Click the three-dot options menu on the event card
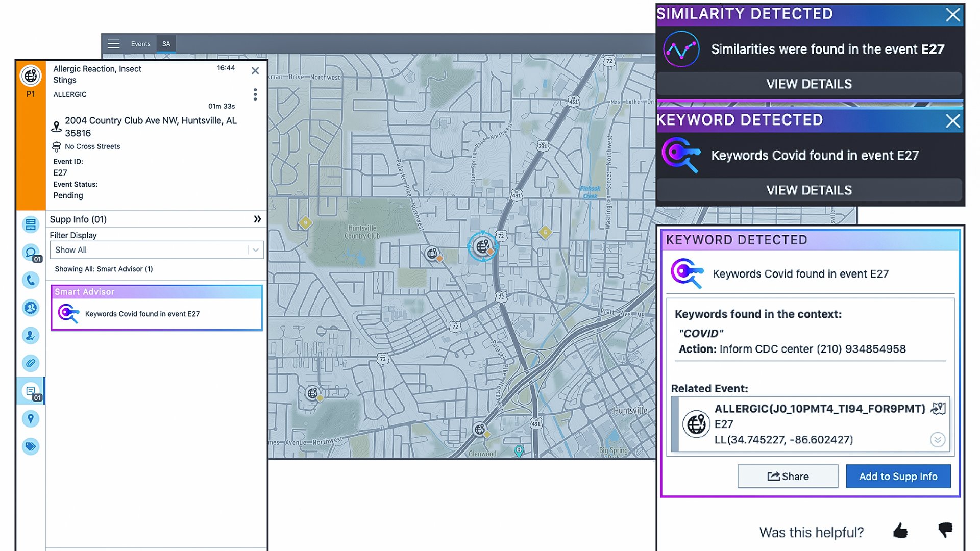980x551 pixels. 255,95
